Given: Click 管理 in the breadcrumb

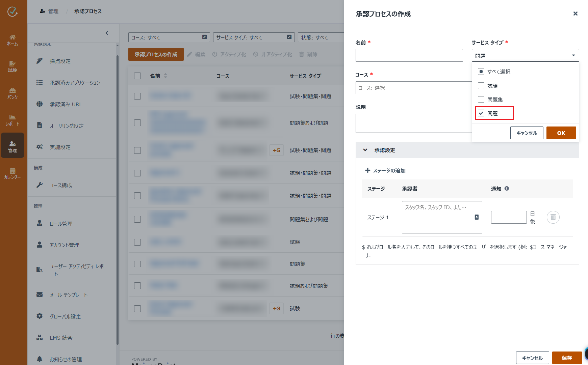Looking at the screenshot, I should click(53, 11).
